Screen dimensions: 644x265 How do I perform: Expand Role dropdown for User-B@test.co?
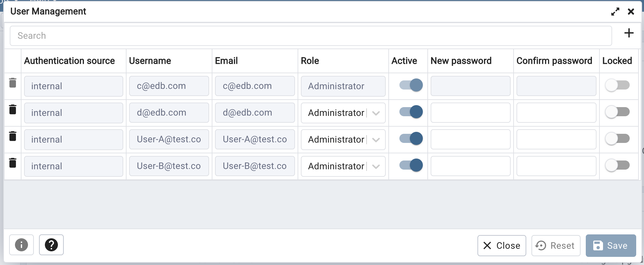376,166
